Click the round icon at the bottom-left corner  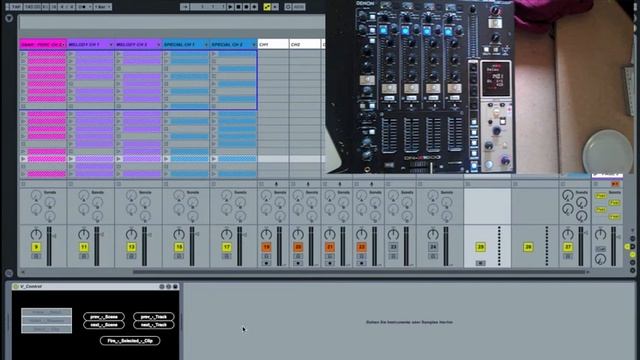pos(9,273)
